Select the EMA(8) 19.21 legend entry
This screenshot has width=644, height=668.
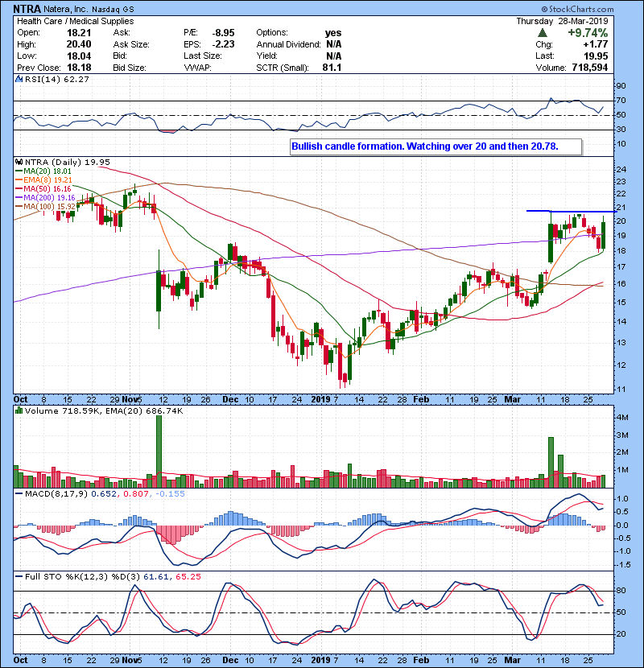coord(43,179)
